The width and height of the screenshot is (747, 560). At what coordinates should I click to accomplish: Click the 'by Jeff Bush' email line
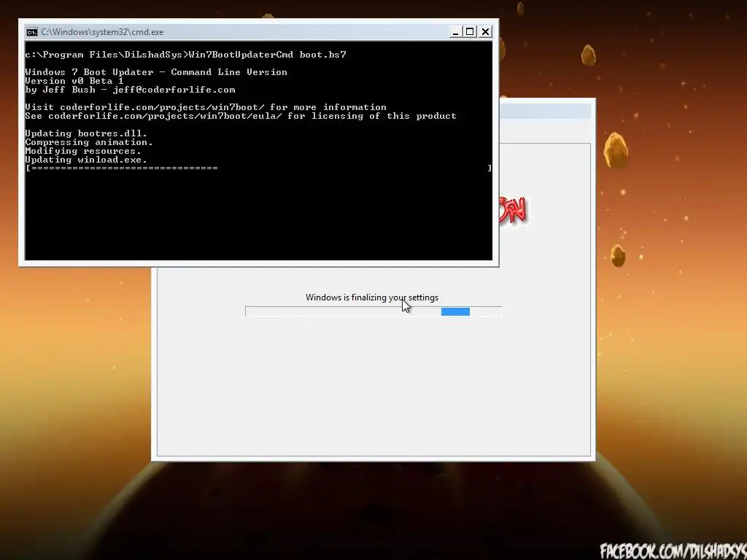pyautogui.click(x=130, y=90)
